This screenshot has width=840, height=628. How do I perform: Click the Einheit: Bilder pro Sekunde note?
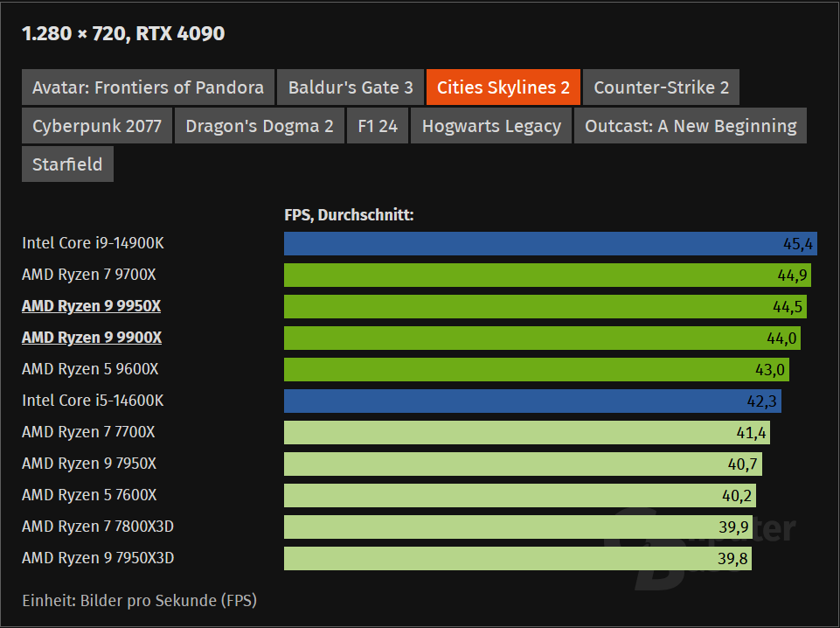point(139,601)
